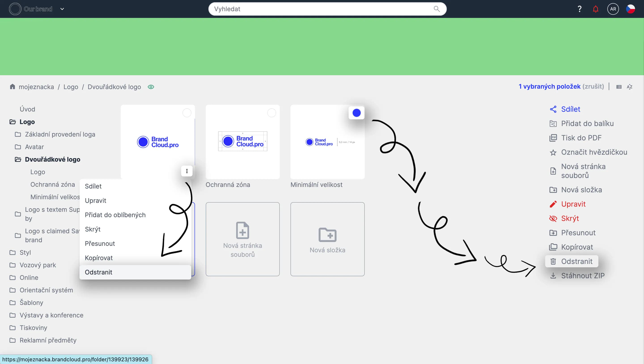
Task: Open help with the question mark icon
Action: [580, 9]
